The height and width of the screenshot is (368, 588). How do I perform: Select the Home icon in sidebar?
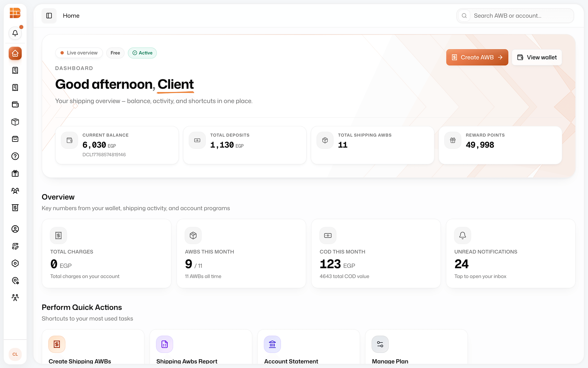click(x=15, y=53)
